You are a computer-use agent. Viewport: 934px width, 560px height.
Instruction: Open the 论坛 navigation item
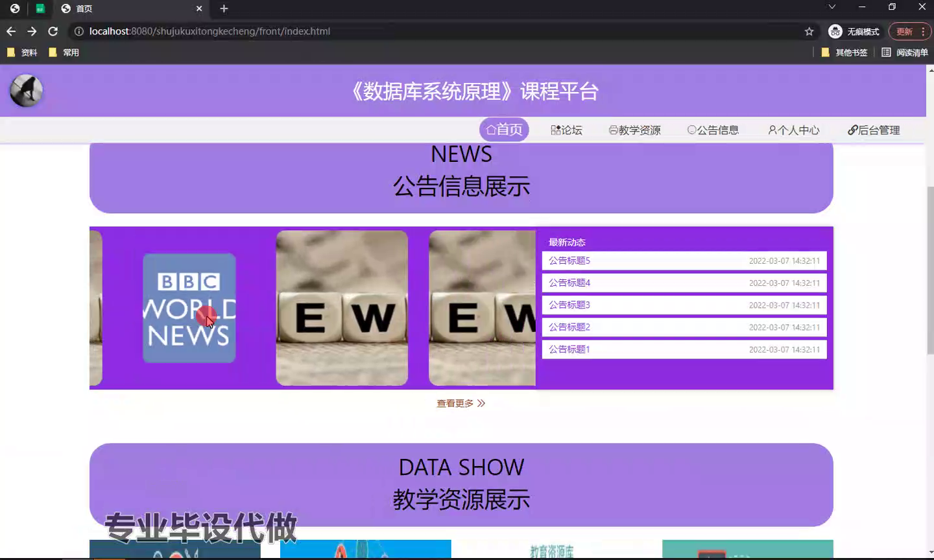coord(566,130)
